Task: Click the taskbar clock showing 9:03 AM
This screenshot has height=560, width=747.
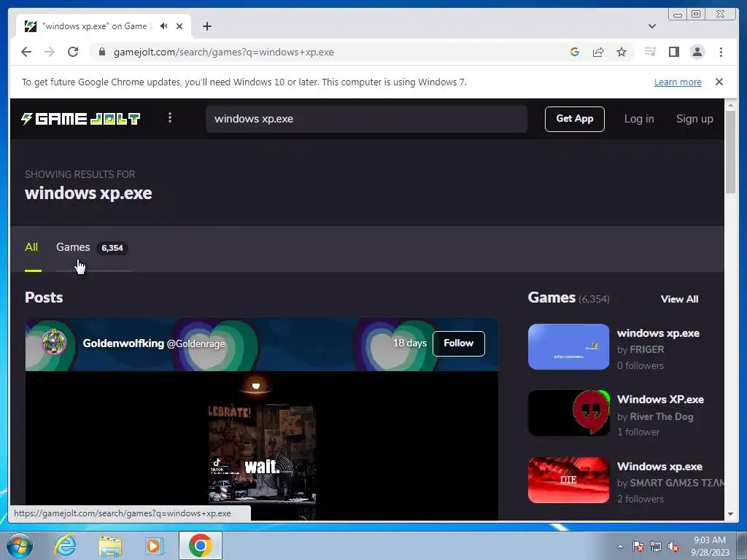Action: tap(710, 546)
